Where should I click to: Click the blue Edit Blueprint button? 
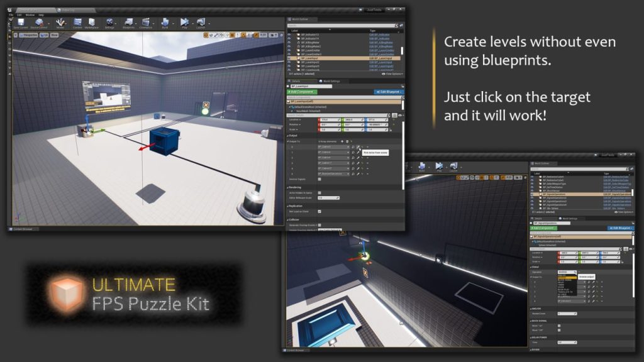[388, 92]
